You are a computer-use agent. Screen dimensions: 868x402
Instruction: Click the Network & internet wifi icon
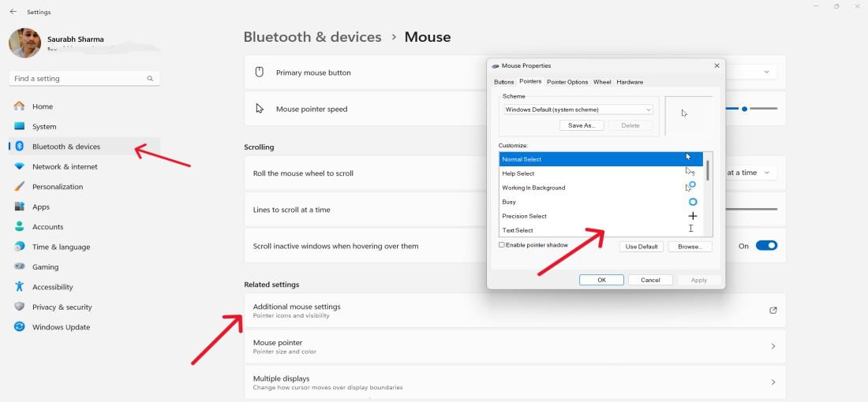[x=19, y=166]
